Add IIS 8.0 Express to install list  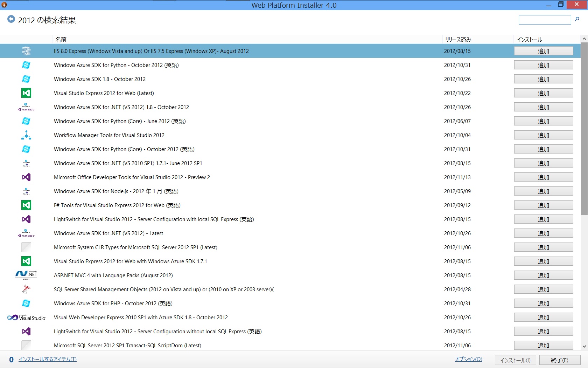[544, 51]
